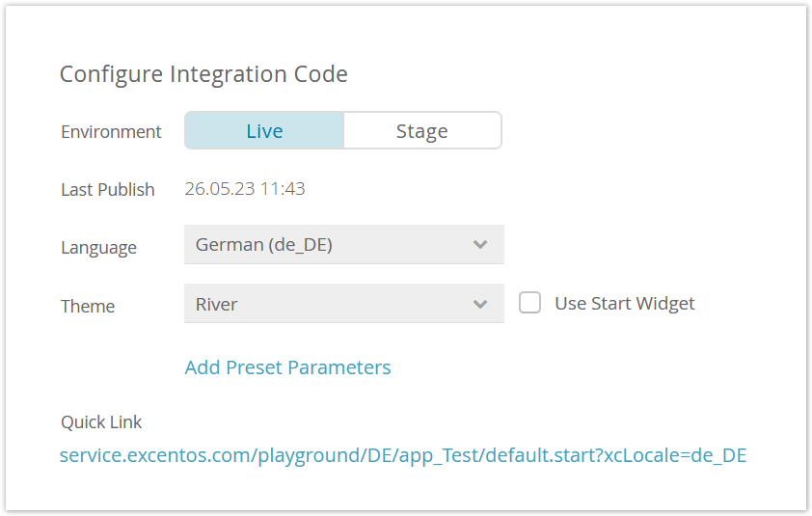Switch environment to Live
The width and height of the screenshot is (812, 516).
tap(264, 130)
